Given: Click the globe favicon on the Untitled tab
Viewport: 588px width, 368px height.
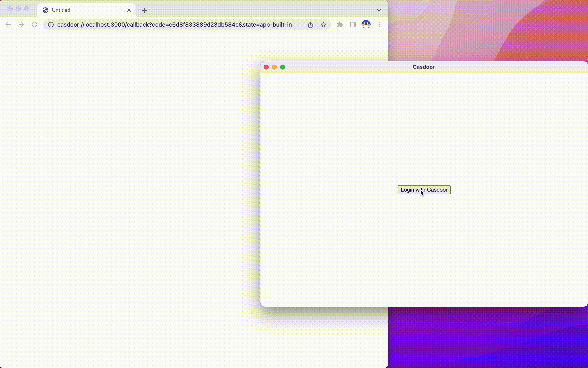Looking at the screenshot, I should (x=45, y=10).
